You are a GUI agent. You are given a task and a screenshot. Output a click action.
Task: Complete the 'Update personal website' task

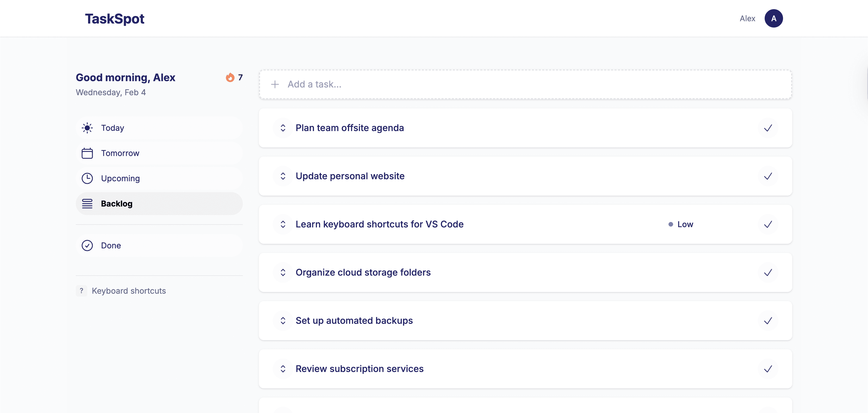click(x=768, y=176)
